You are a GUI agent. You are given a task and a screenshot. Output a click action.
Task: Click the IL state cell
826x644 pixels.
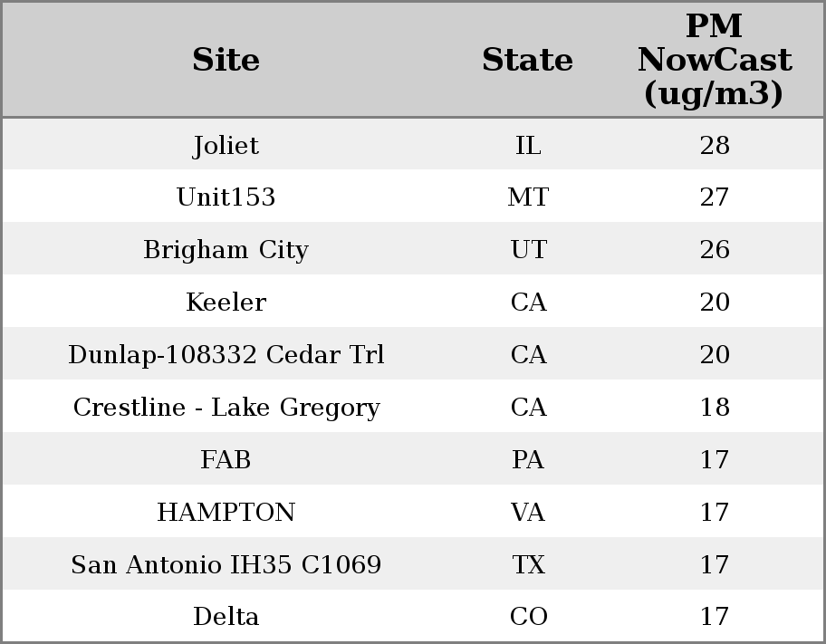[x=528, y=145]
